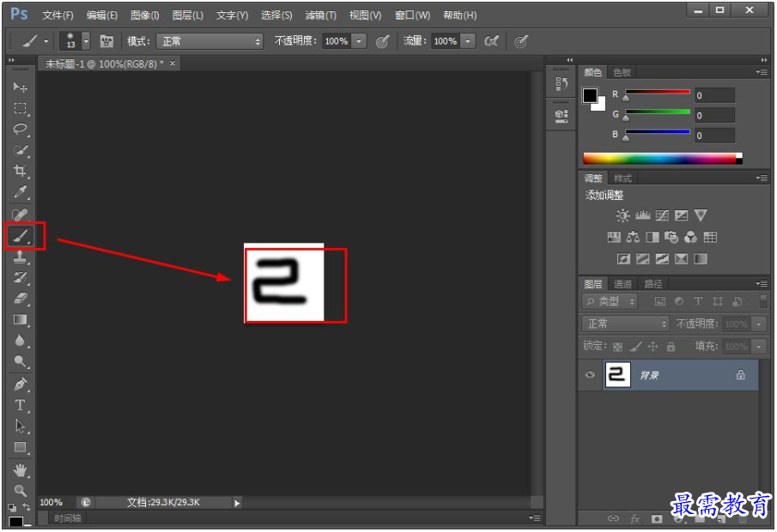Viewport: 777px width, 532px height.
Task: Select the Path Selection tool
Action: [x=20, y=426]
